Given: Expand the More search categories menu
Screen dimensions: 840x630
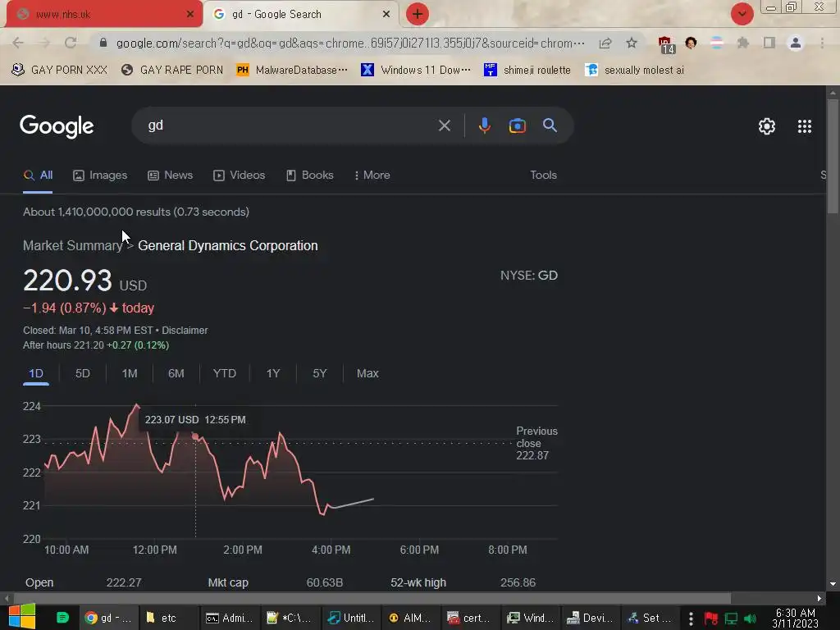Looking at the screenshot, I should (372, 176).
